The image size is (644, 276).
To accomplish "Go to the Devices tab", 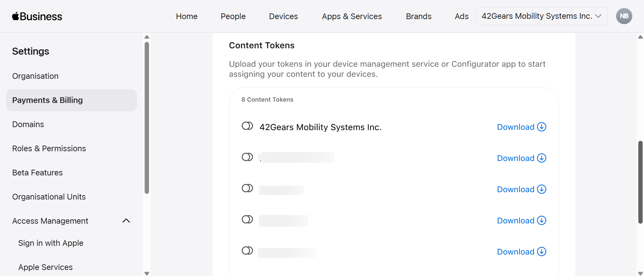I will pos(283,16).
